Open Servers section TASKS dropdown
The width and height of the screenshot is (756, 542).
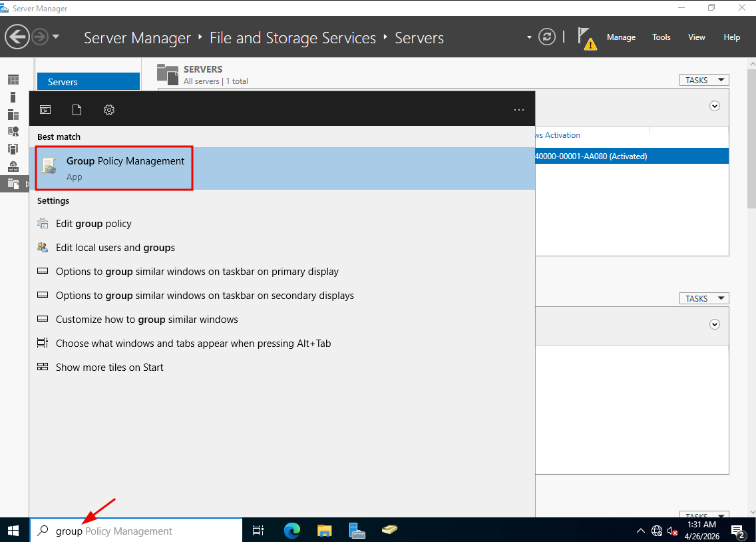pyautogui.click(x=704, y=80)
